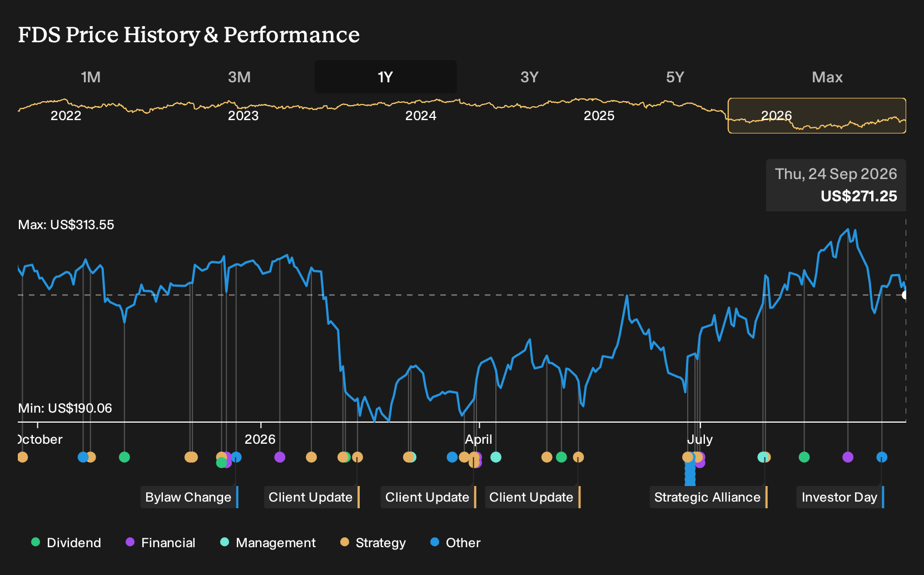Screen dimensions: 924x575
Task: Click the teal Management dot just after April
Action: pos(496,457)
